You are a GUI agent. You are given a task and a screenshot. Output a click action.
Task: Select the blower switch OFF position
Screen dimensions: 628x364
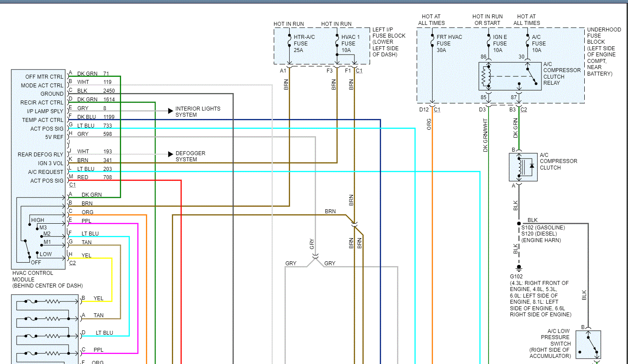(x=35, y=262)
